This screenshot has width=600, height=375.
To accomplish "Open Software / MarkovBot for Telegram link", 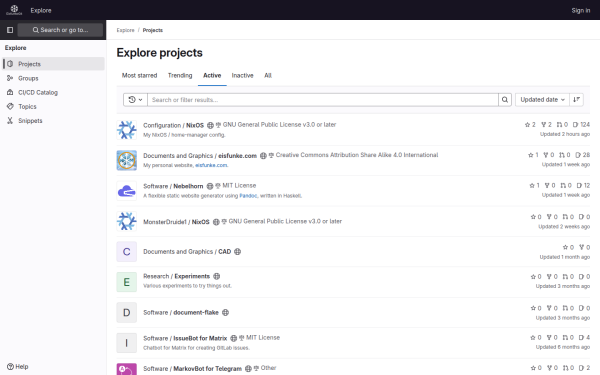I will 192,369.
